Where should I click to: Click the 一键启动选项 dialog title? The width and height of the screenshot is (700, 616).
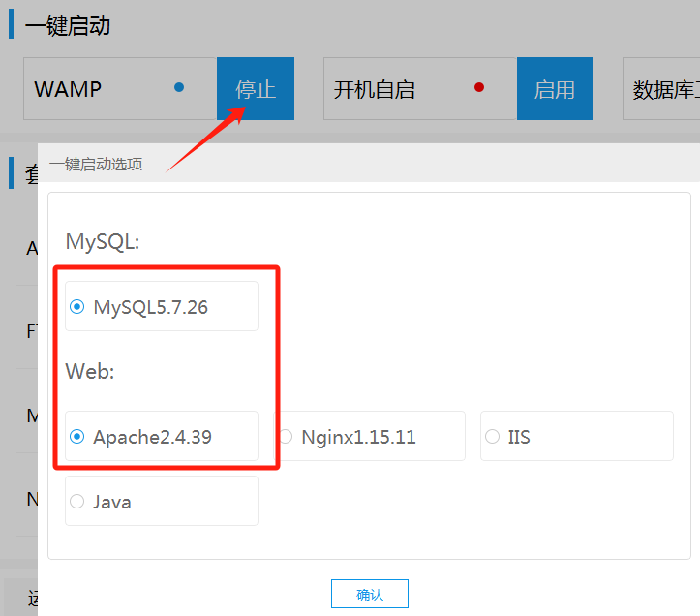coord(96,165)
